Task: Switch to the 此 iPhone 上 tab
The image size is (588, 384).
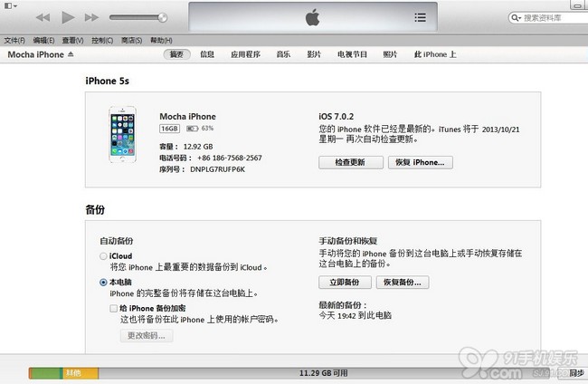Action: coord(435,54)
